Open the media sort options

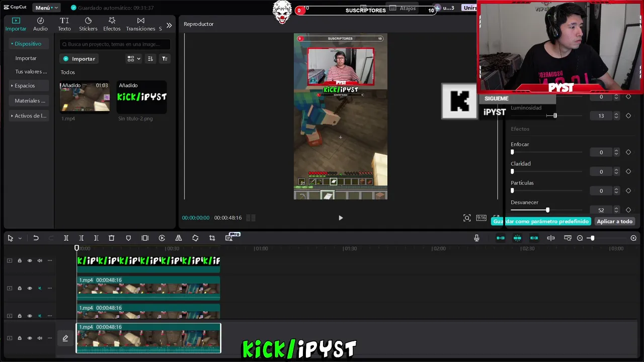(x=150, y=59)
